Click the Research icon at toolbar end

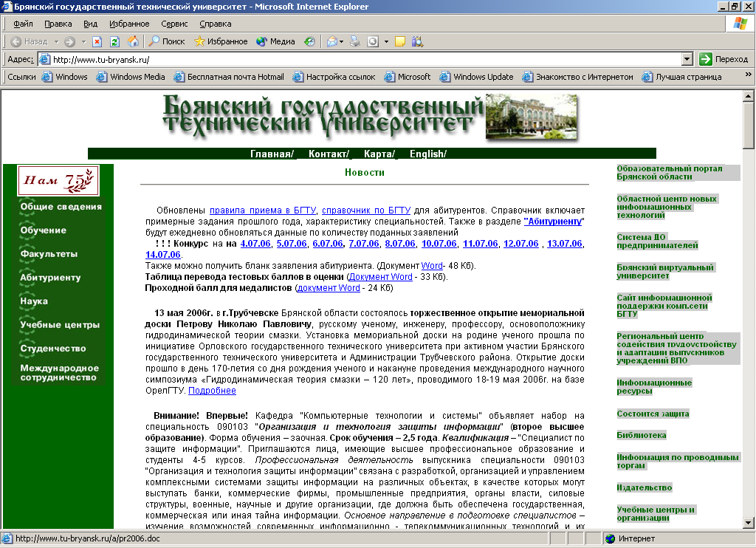coord(418,41)
